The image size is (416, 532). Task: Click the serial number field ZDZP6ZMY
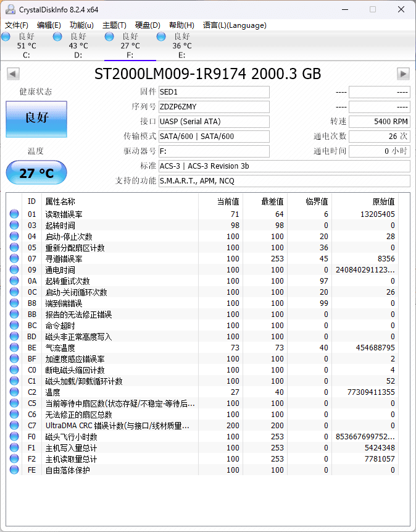[214, 107]
